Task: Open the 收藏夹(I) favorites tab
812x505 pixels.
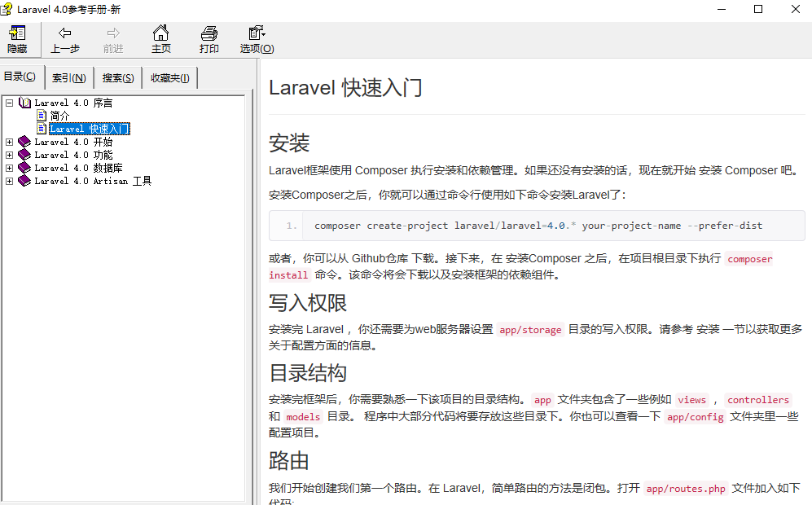Action: click(x=169, y=78)
